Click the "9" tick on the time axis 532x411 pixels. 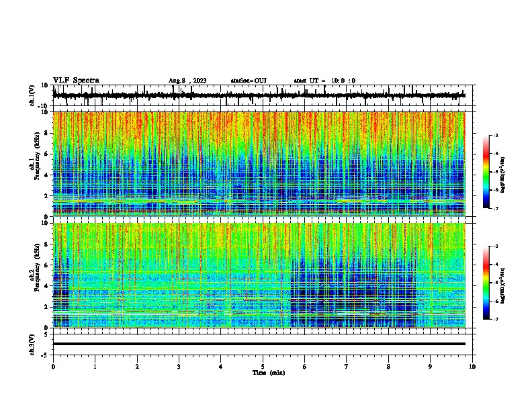[x=430, y=367]
